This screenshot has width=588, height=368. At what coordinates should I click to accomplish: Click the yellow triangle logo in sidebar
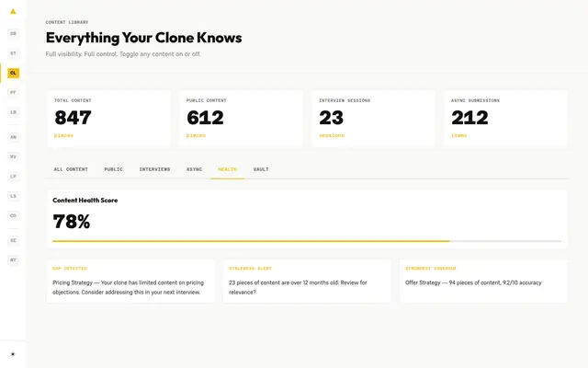point(13,11)
